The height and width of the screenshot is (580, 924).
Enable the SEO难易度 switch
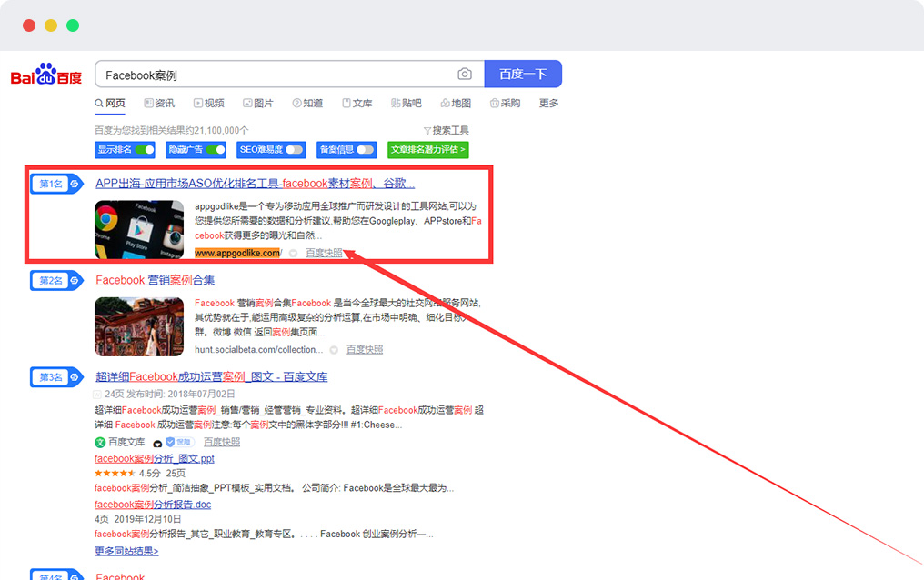295,150
